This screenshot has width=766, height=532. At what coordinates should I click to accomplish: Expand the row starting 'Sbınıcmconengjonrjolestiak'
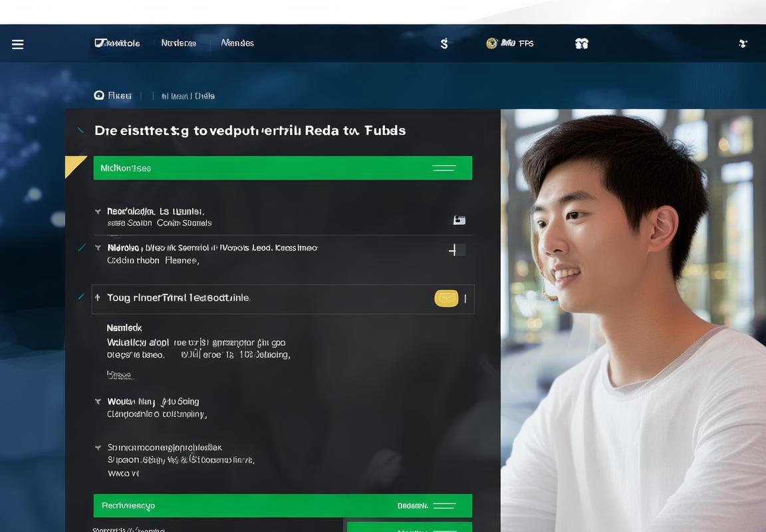click(x=98, y=447)
